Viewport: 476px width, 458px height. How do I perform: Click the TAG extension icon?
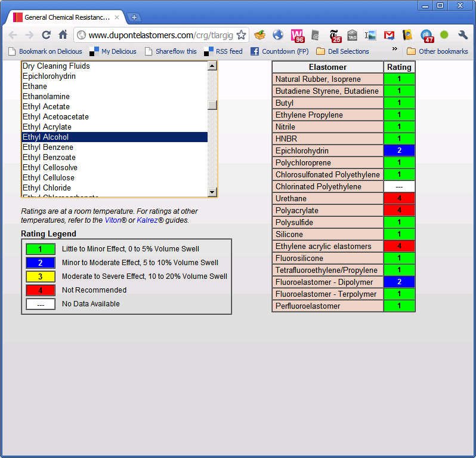tap(352, 35)
